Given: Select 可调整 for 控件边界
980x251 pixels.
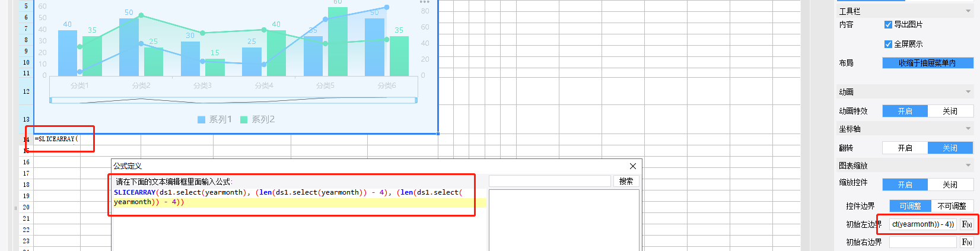Looking at the screenshot, I should tap(910, 206).
